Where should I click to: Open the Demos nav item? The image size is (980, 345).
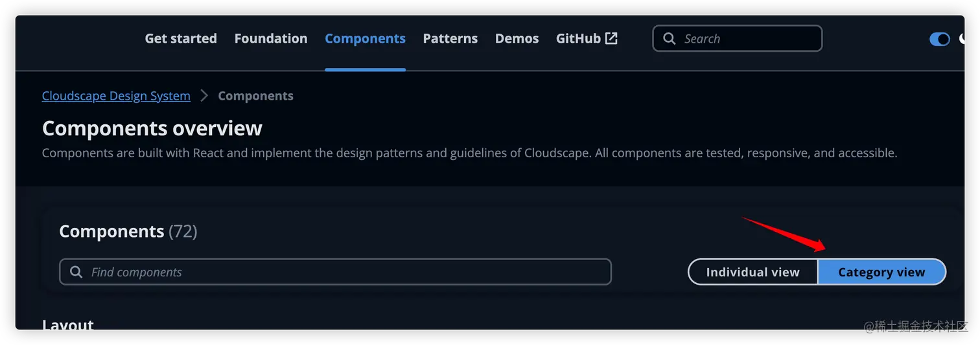pyautogui.click(x=517, y=39)
